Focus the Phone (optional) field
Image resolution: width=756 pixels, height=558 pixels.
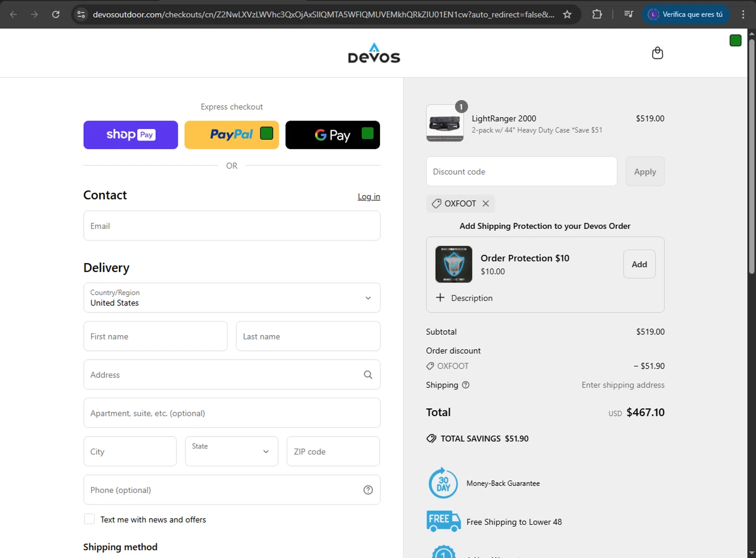[232, 490]
